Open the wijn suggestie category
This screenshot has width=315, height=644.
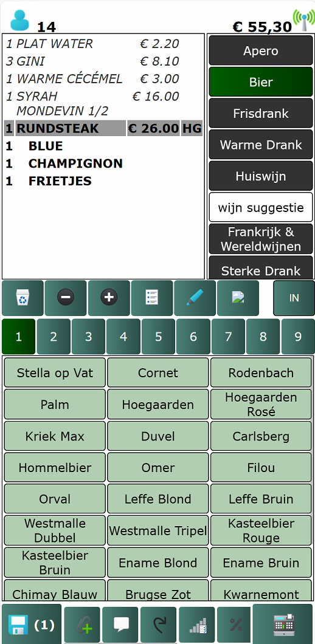click(x=261, y=207)
